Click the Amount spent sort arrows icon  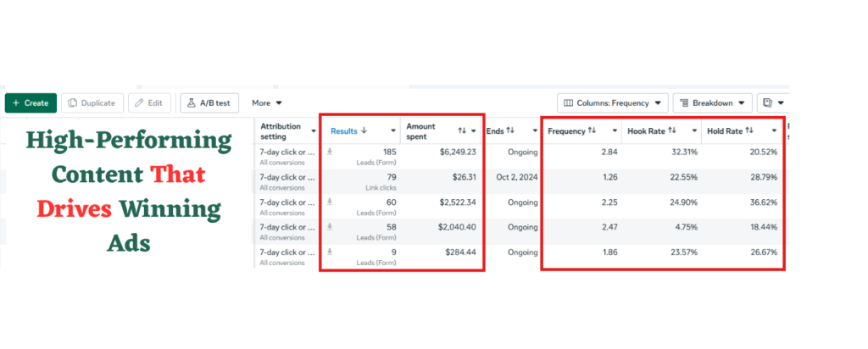coord(462,131)
